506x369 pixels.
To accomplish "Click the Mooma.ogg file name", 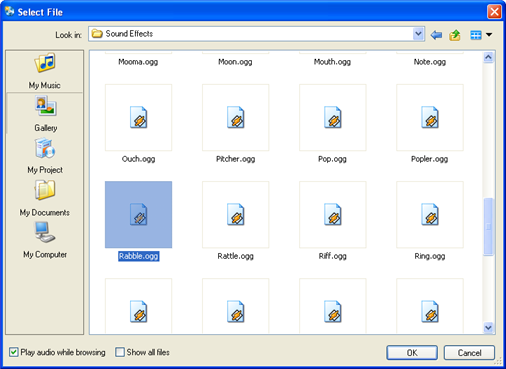I will [x=138, y=62].
